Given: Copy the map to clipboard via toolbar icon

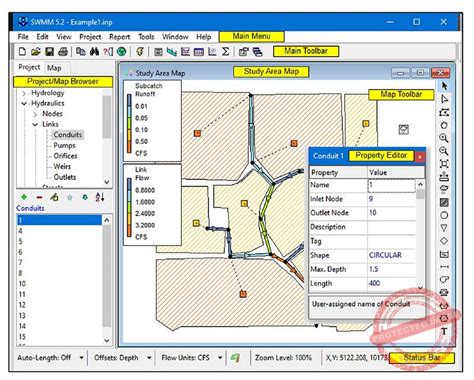Looking at the screenshot, I should click(80, 52).
